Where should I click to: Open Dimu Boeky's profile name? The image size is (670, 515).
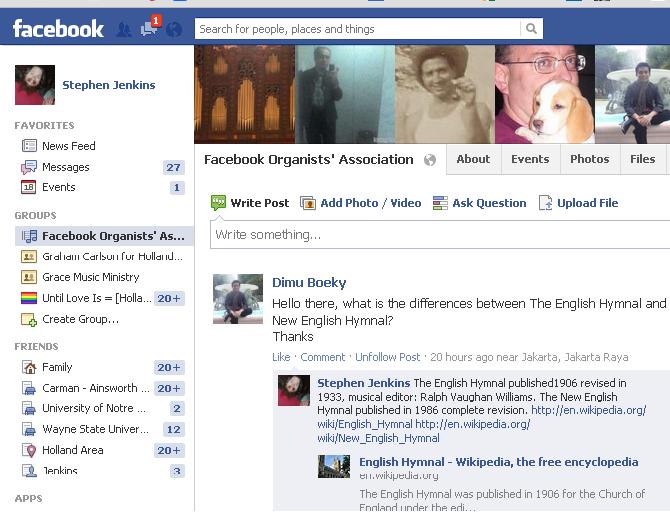click(x=309, y=283)
